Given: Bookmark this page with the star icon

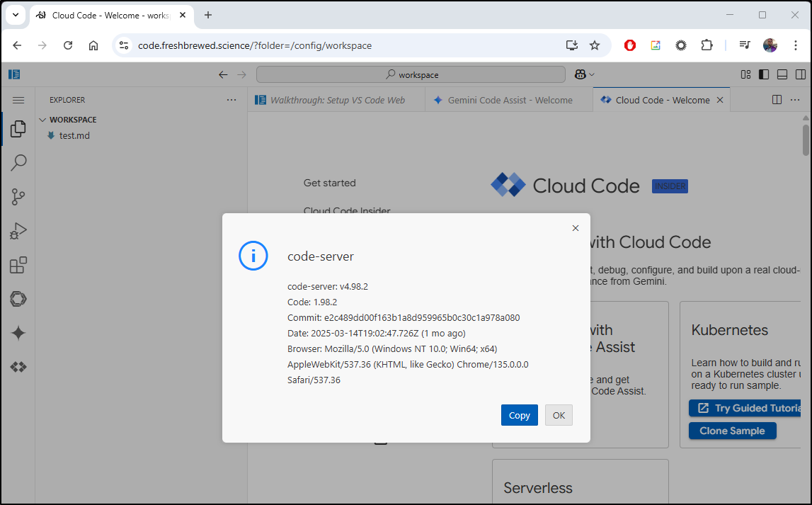Looking at the screenshot, I should point(595,45).
